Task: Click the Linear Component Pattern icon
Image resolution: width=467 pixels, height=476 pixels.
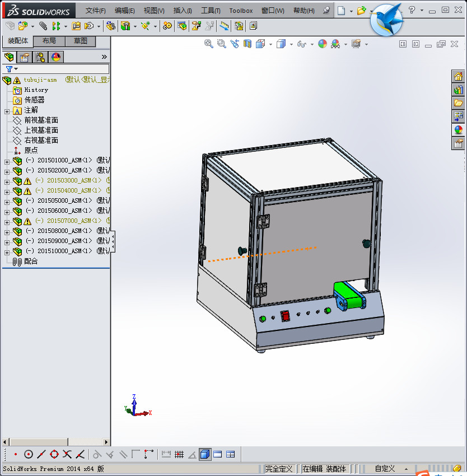Action: click(x=56, y=26)
